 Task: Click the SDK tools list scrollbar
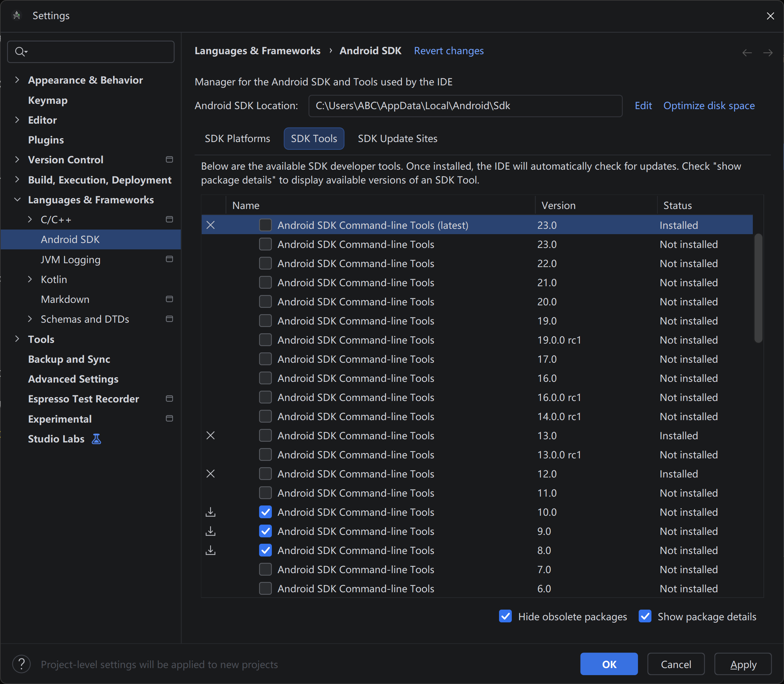758,288
